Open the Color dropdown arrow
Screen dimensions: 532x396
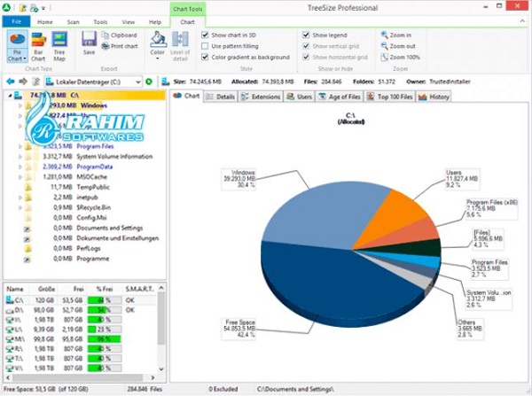pos(158,59)
